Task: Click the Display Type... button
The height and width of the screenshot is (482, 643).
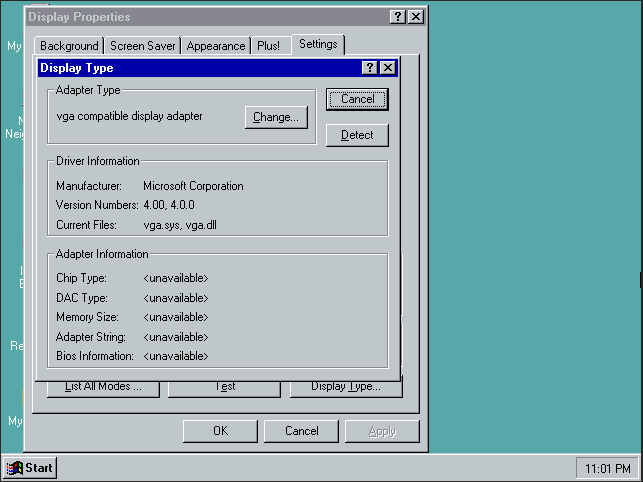Action: 346,387
